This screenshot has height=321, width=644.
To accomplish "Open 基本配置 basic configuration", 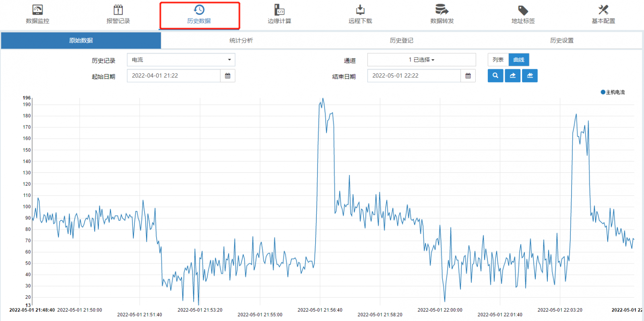I will [x=603, y=14].
